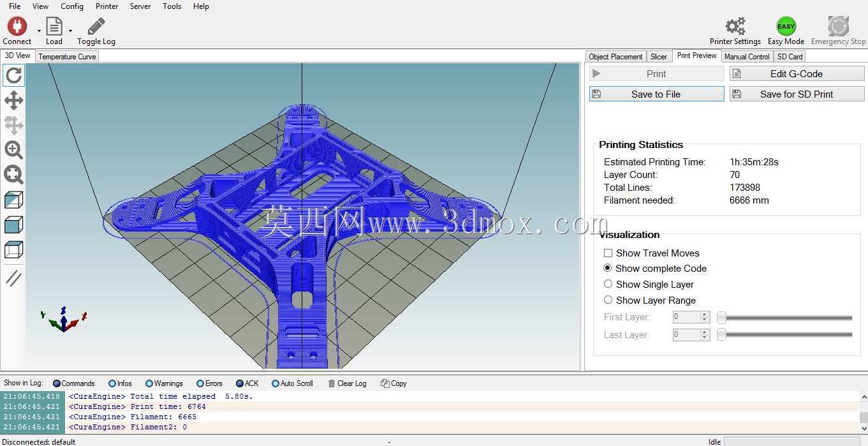Open the File menu
The image size is (868, 446).
pyautogui.click(x=15, y=6)
